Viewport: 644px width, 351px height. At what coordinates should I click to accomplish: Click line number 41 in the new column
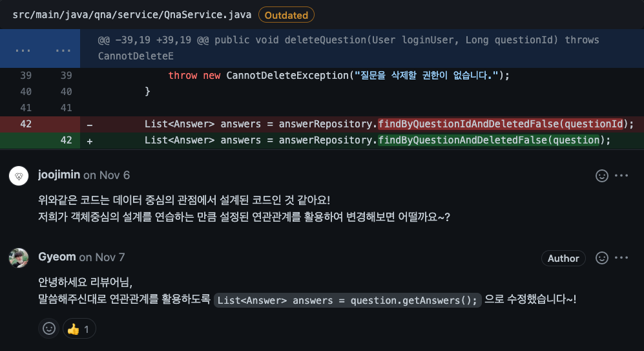pyautogui.click(x=66, y=108)
